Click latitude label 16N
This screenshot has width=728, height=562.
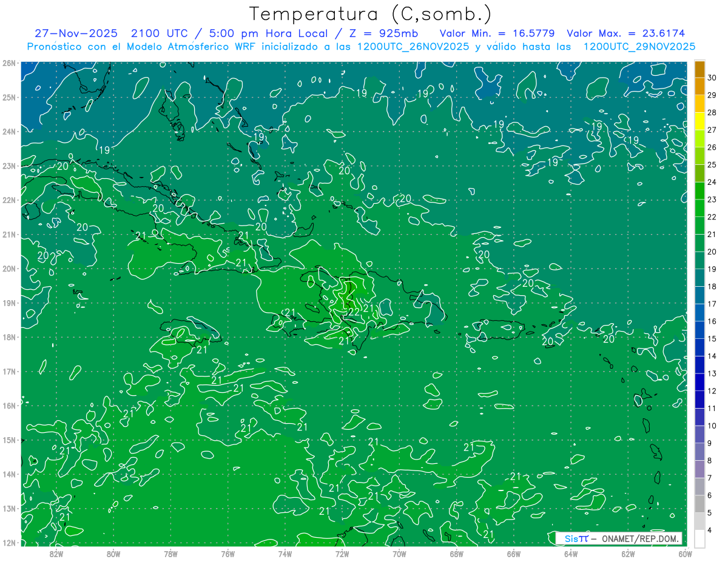8,406
